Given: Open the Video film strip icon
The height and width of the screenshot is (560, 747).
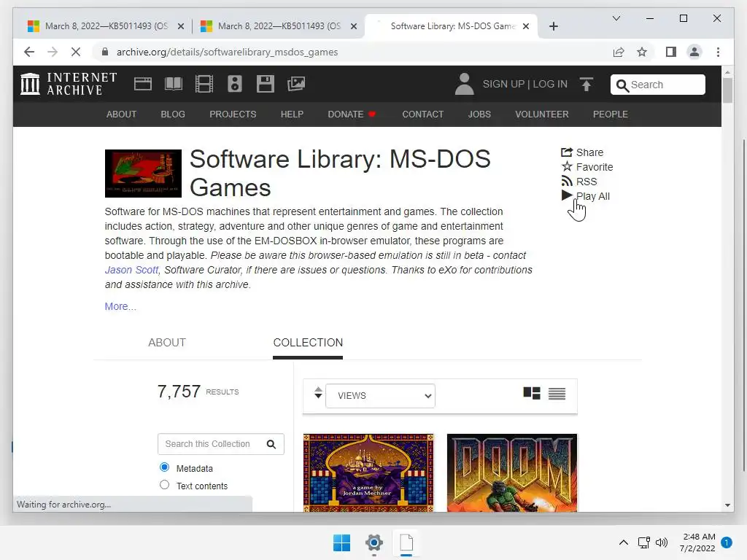Looking at the screenshot, I should (204, 84).
